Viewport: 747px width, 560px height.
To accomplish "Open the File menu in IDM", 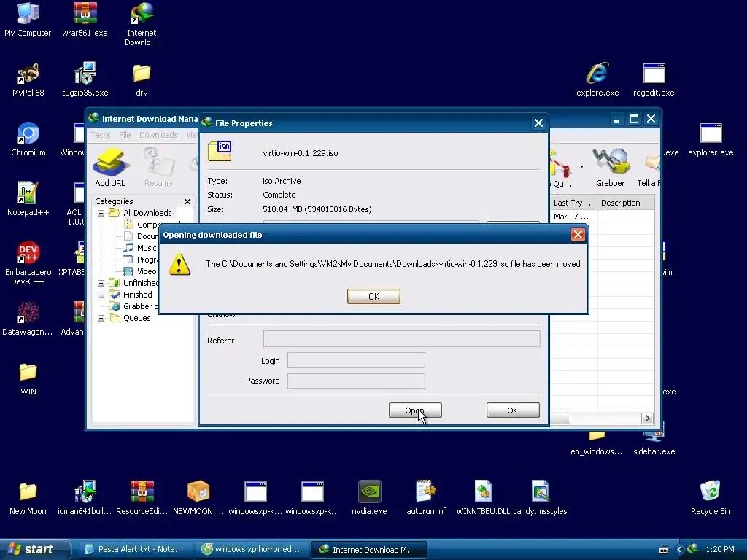I will pyautogui.click(x=125, y=135).
